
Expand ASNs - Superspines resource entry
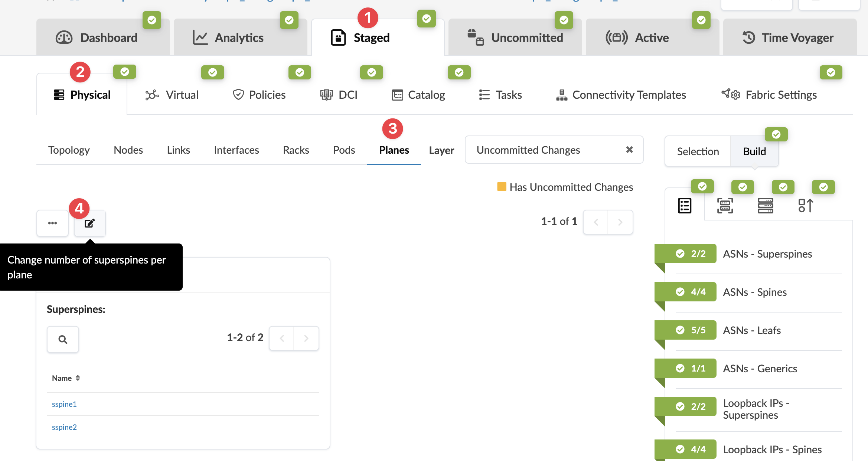coord(767,254)
